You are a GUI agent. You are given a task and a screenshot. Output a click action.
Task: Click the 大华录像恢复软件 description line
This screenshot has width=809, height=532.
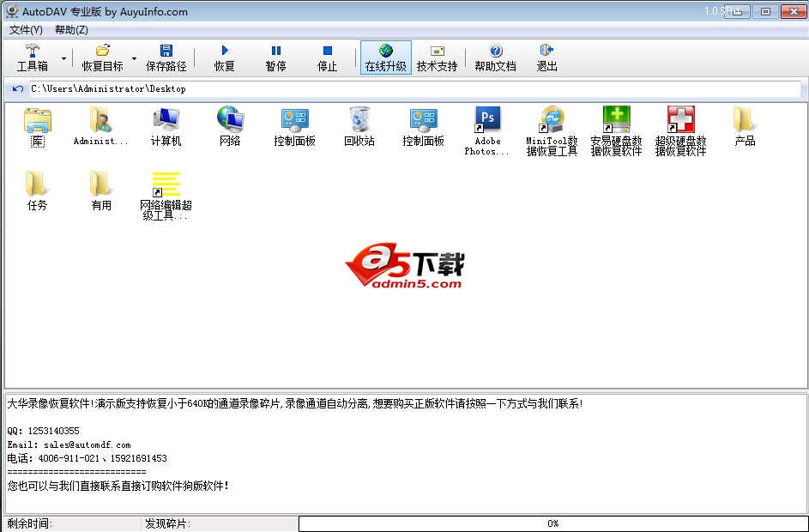pyautogui.click(x=295, y=403)
